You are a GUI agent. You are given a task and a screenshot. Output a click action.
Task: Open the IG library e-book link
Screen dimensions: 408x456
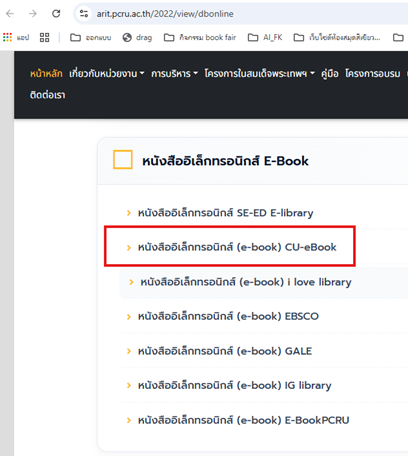[235, 385]
